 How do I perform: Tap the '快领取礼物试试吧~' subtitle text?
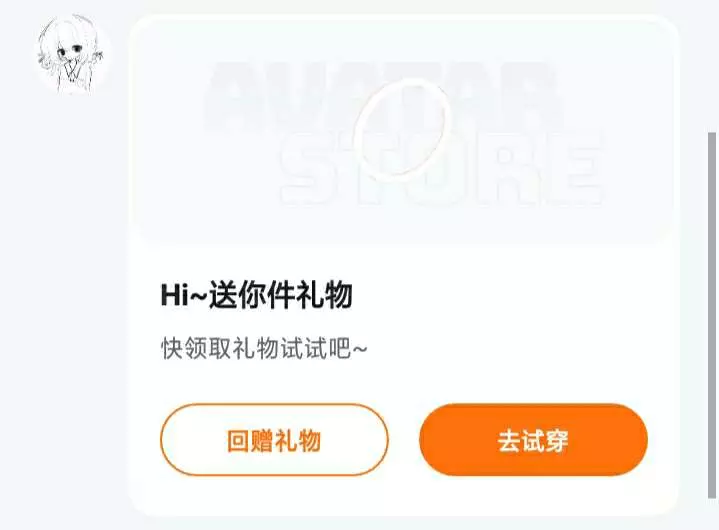(x=264, y=348)
